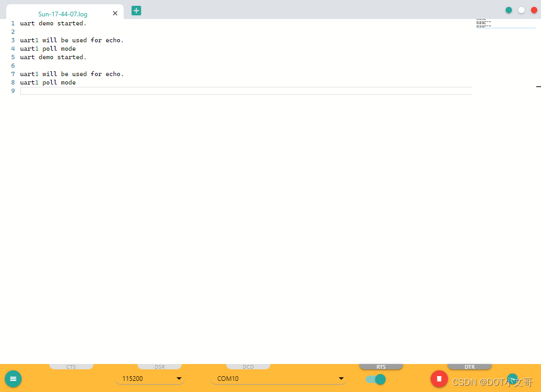The width and height of the screenshot is (541, 392).
Task: Click the DTR label tab
Action: click(470, 367)
